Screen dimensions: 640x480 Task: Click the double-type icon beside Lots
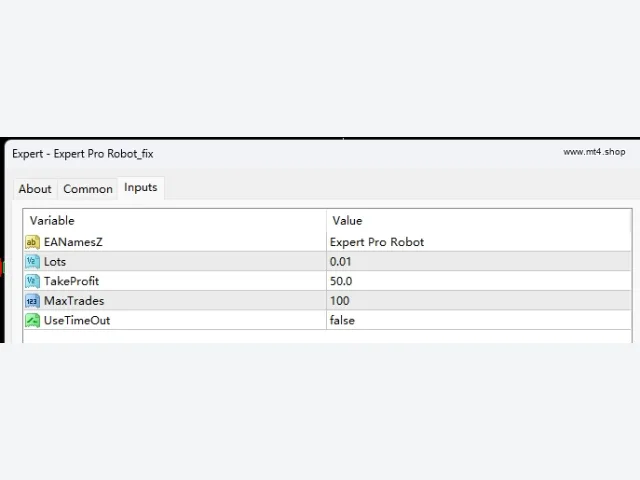[32, 262]
